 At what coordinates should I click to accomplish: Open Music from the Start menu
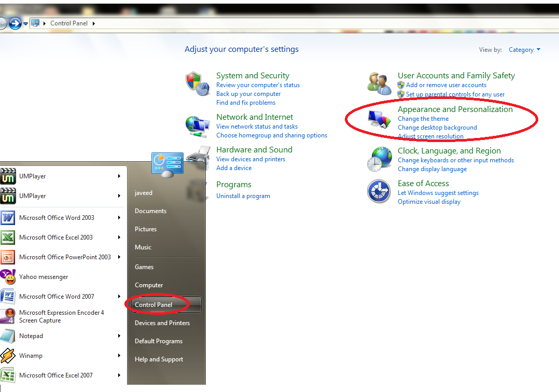[143, 247]
